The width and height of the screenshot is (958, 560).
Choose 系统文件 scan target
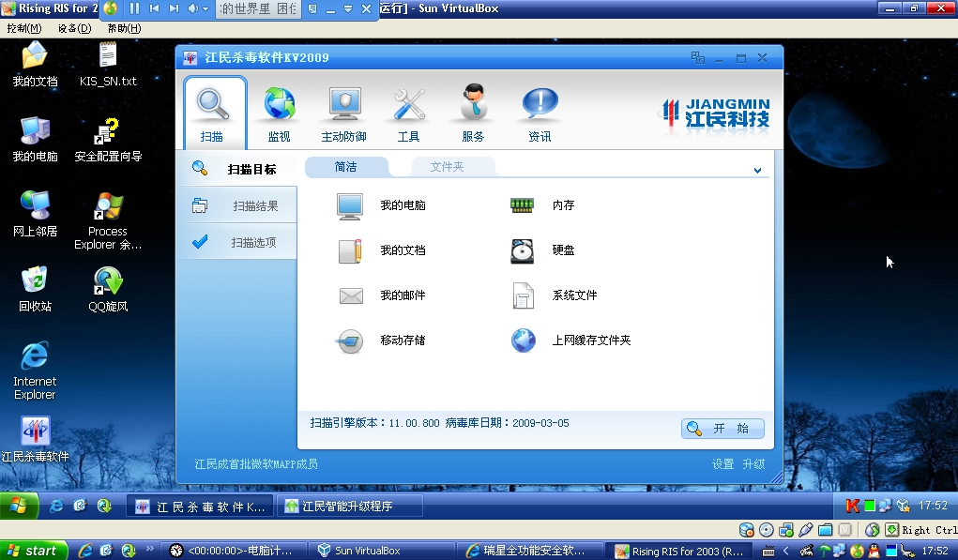(x=554, y=295)
